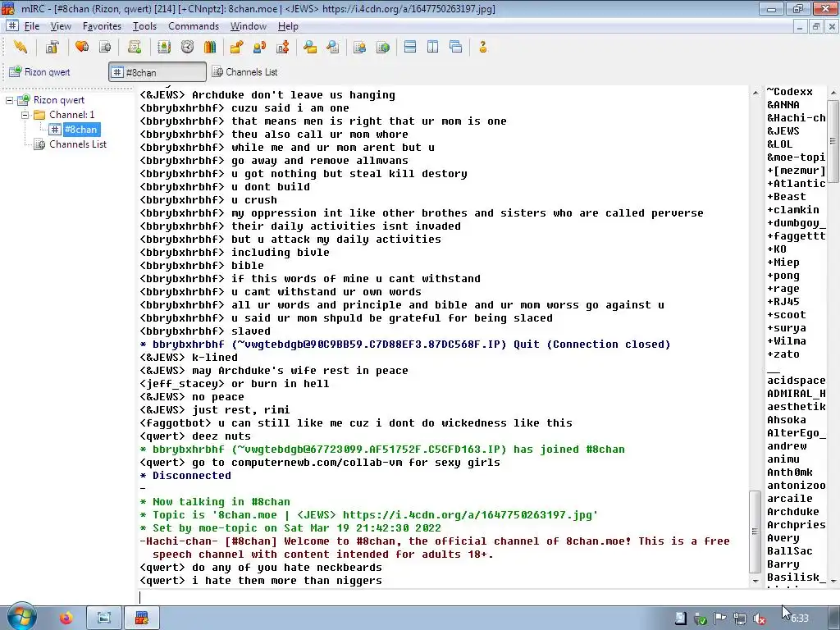840x630 pixels.
Task: Click the i.4cdn.org image link in the topic
Action: point(468,515)
